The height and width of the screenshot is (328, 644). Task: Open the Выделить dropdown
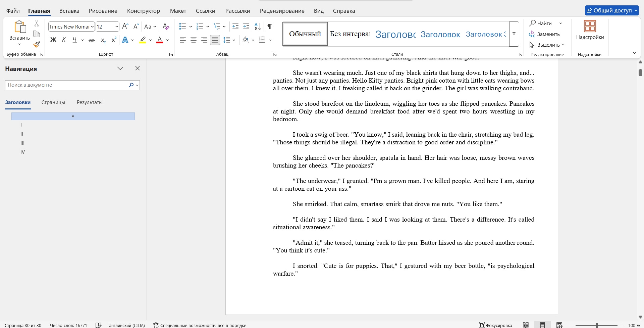point(547,45)
